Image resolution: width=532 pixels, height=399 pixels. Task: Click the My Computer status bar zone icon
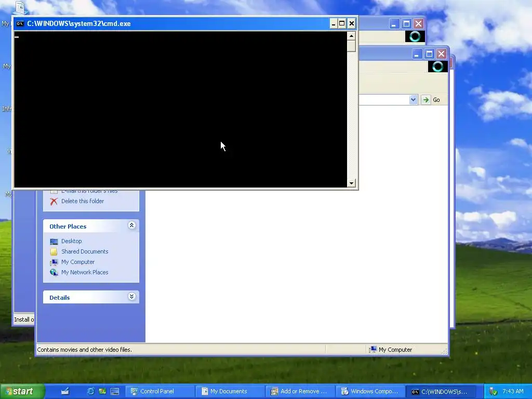(373, 350)
